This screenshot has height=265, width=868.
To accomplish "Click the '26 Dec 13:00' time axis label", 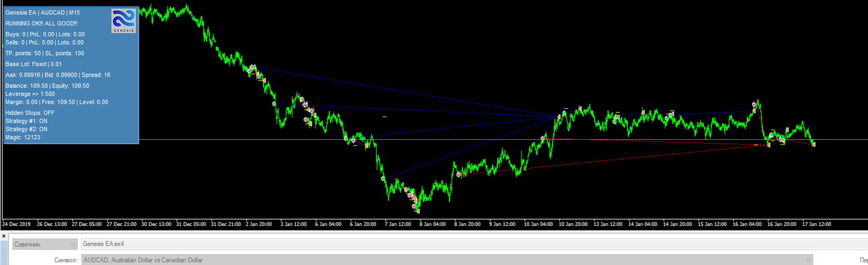I will click(x=52, y=224).
